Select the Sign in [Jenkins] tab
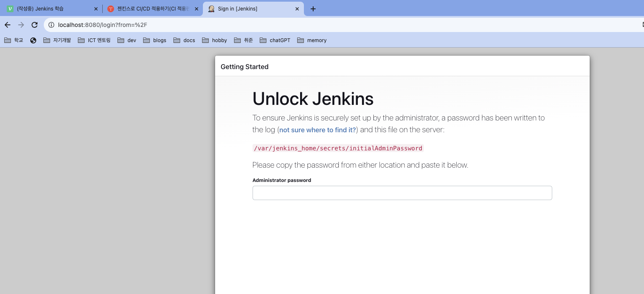The image size is (644, 294). [x=253, y=9]
